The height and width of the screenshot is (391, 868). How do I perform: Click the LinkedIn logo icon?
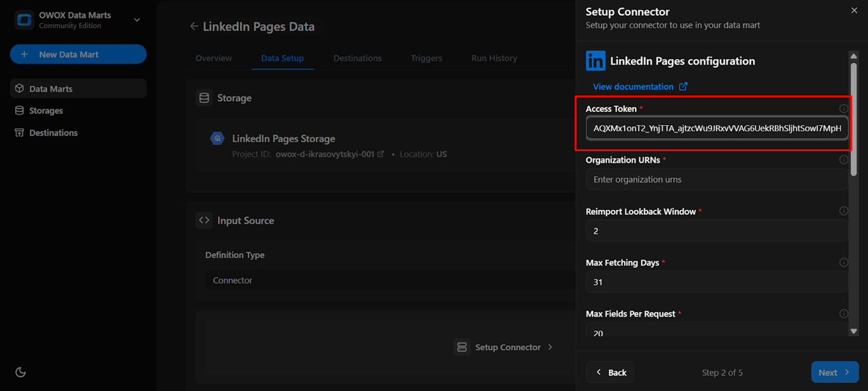[x=595, y=61]
